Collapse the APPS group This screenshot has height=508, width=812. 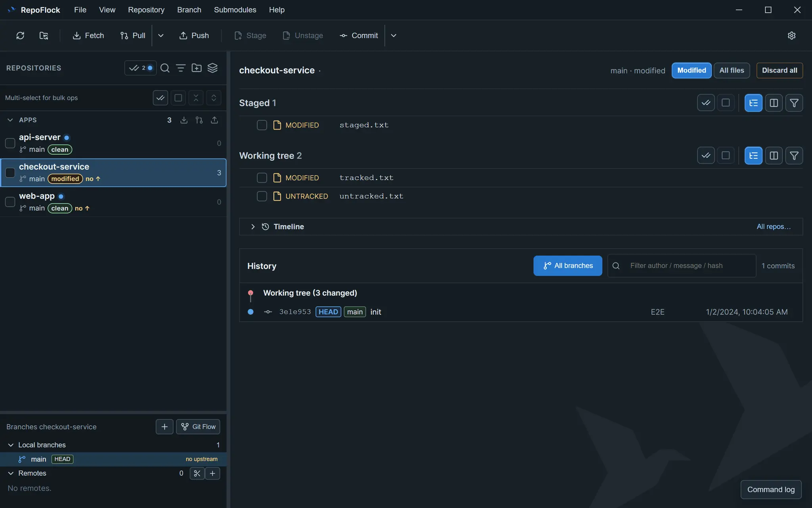(10, 120)
